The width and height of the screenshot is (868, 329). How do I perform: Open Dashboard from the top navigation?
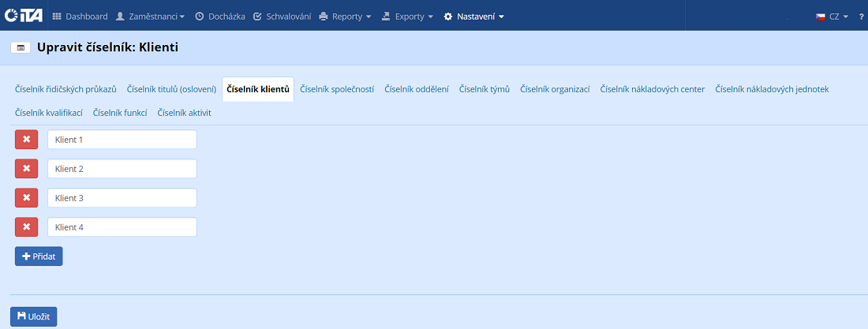point(80,17)
